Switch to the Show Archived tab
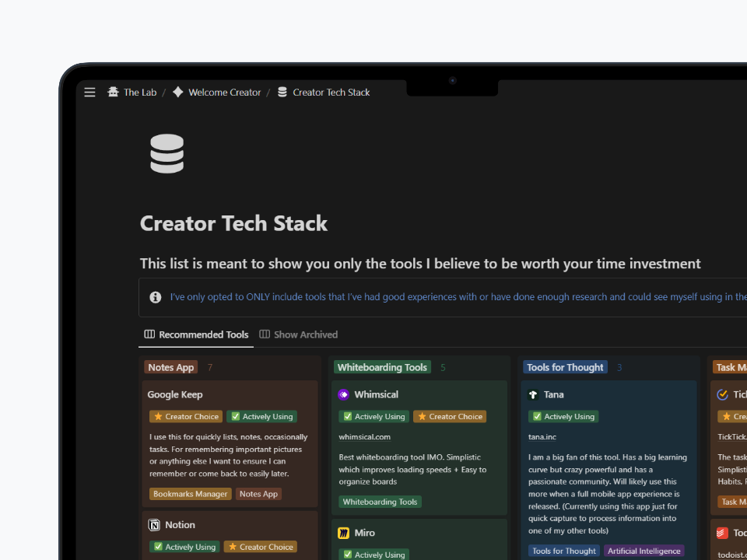Viewport: 747px width, 560px height. coord(299,334)
